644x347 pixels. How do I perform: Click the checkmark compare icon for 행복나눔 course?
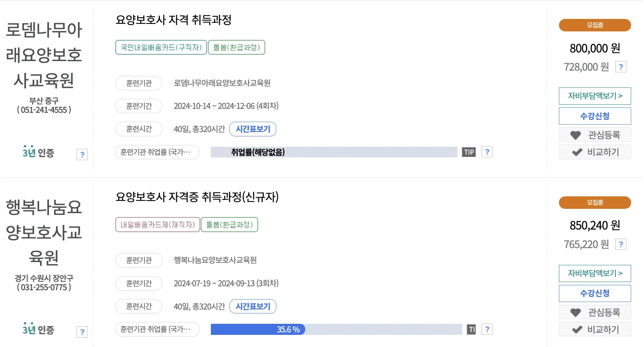point(576,329)
